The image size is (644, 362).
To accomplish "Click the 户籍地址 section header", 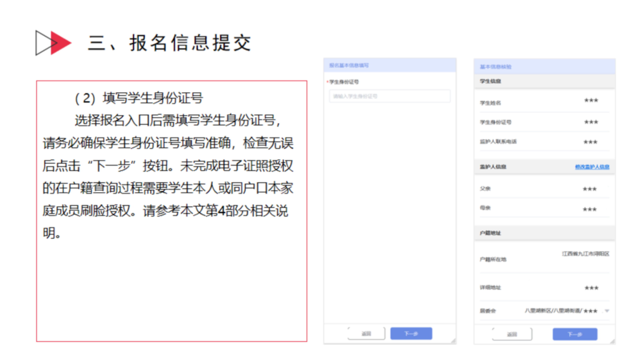I will [x=490, y=233].
